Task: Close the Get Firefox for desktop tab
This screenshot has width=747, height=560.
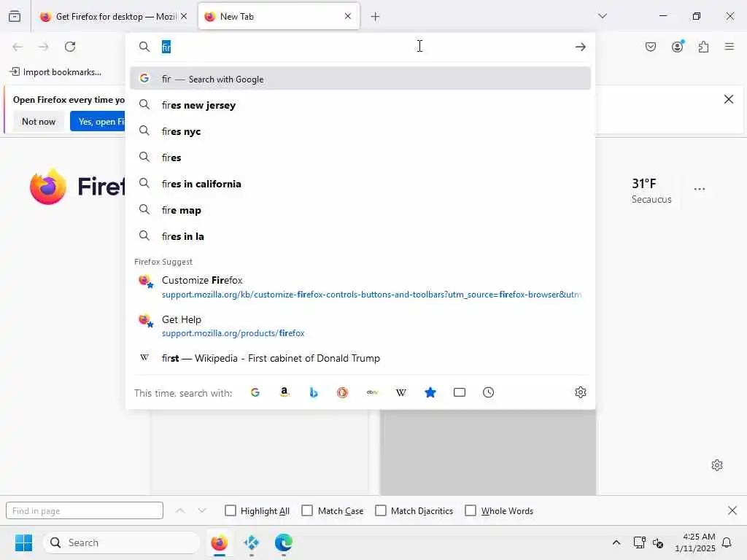Action: [184, 16]
